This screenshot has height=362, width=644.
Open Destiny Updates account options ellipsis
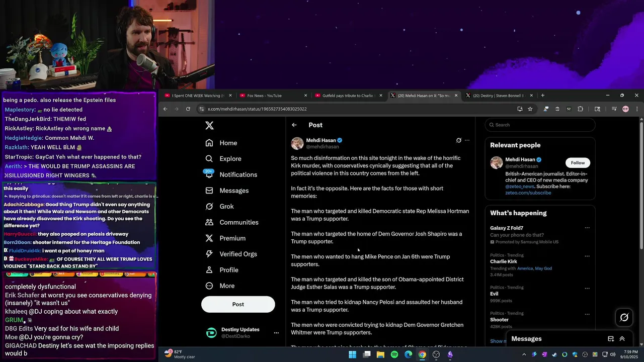coord(276,333)
